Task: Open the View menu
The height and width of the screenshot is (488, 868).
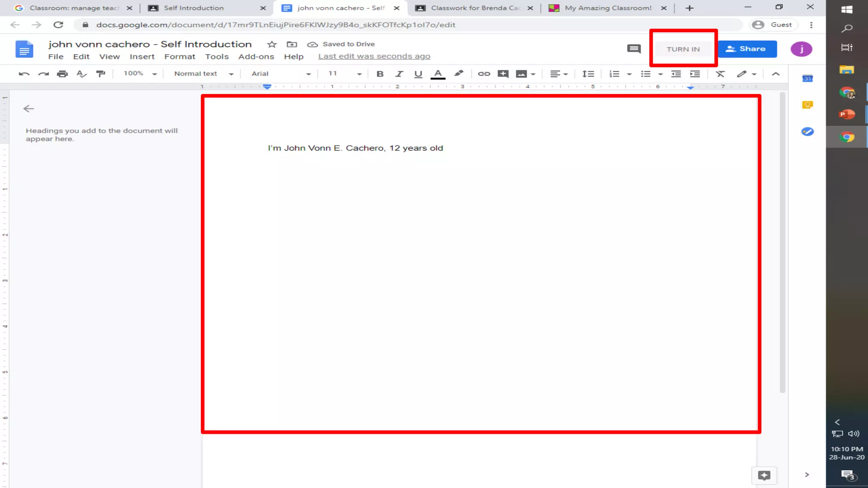Action: tap(109, 56)
